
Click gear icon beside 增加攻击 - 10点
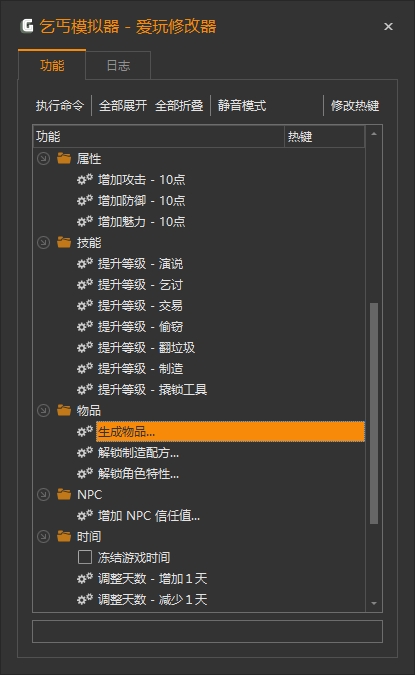[85, 179]
